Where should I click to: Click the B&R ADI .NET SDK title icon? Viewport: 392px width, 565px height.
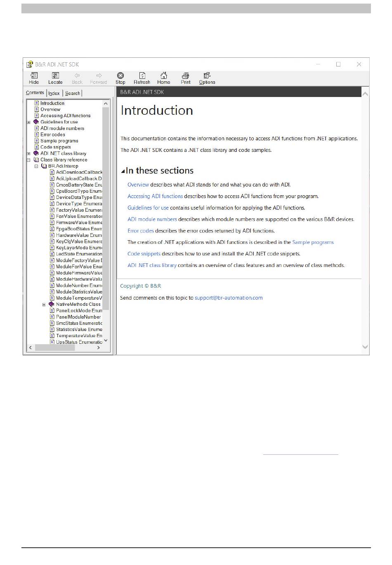tap(30, 64)
